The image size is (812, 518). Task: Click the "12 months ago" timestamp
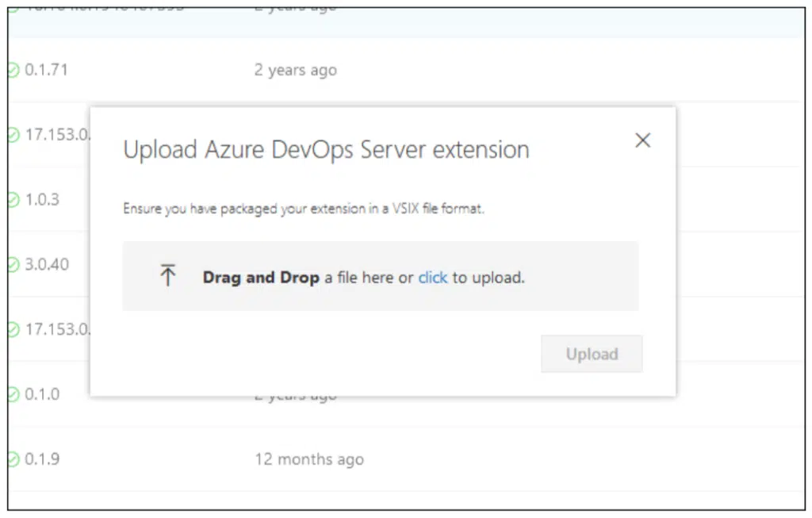pos(308,459)
